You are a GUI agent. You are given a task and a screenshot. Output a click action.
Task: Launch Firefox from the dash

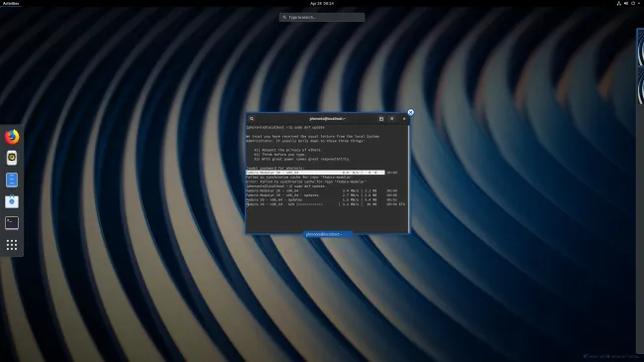[12, 137]
